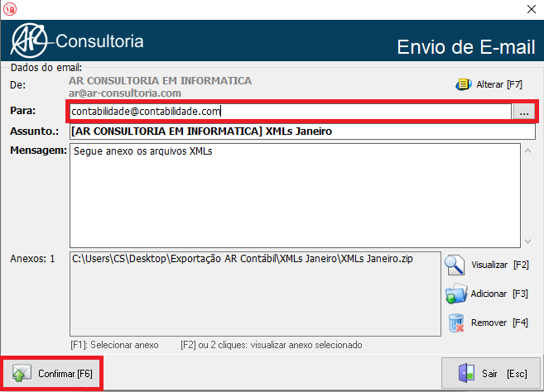Open recipient picker with the '...' button
Viewport: 544px width, 392px height.
[x=524, y=112]
